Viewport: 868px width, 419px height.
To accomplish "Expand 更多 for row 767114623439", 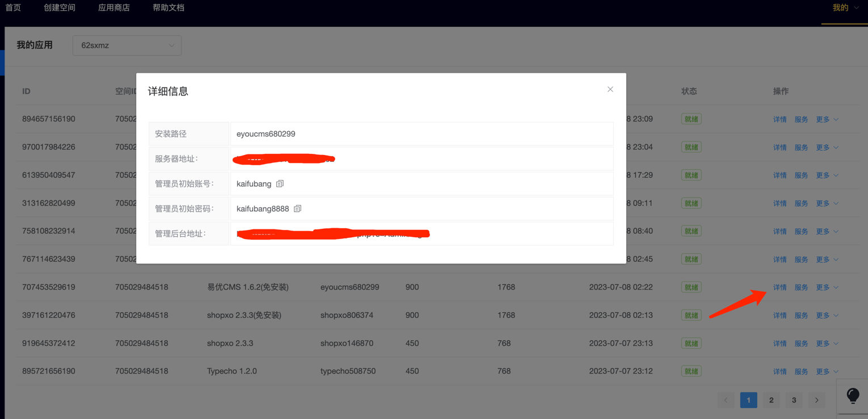I will [827, 259].
